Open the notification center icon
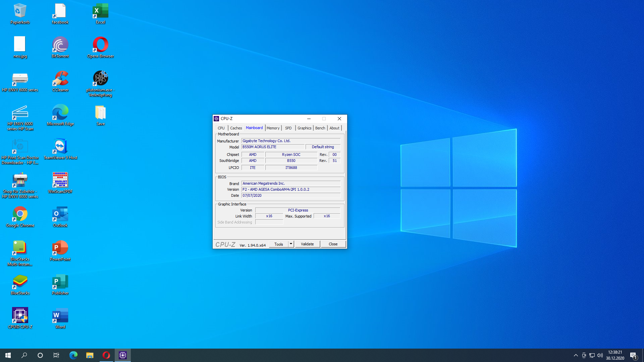Viewport: 644px width, 362px height. [x=633, y=355]
